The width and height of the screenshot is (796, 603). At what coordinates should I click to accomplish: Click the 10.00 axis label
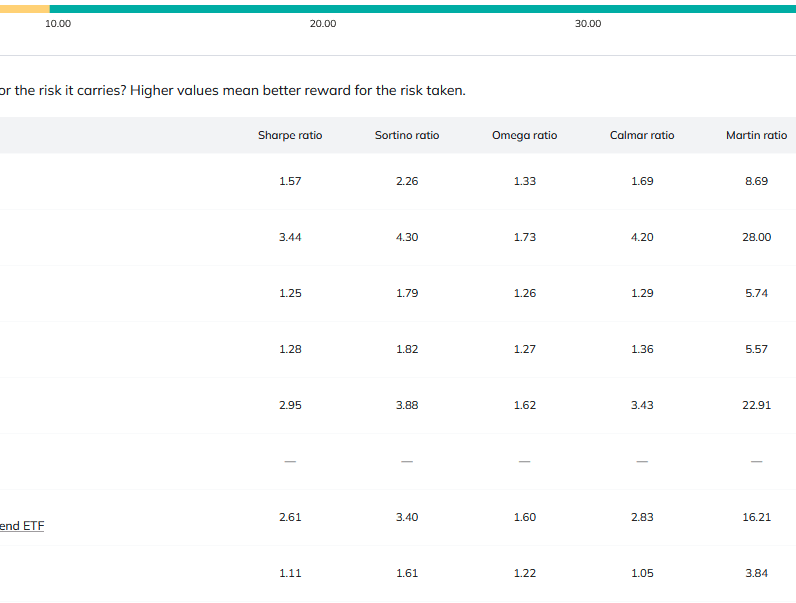[x=59, y=24]
